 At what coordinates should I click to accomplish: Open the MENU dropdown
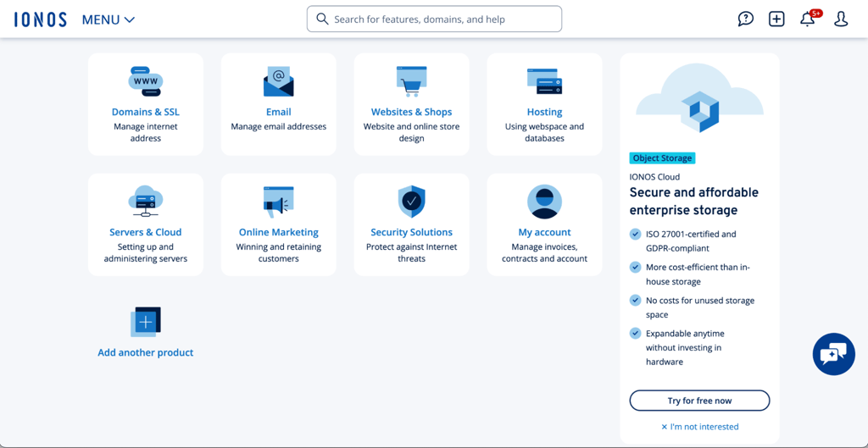108,20
